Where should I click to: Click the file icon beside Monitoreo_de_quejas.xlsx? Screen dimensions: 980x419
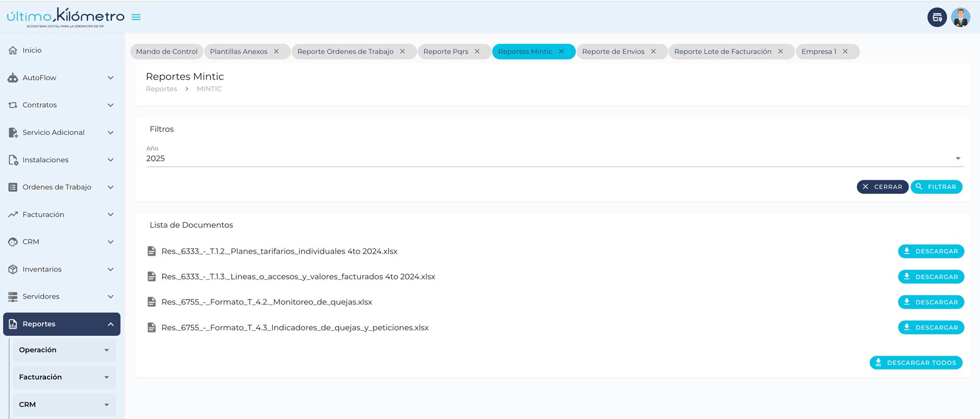coord(152,302)
